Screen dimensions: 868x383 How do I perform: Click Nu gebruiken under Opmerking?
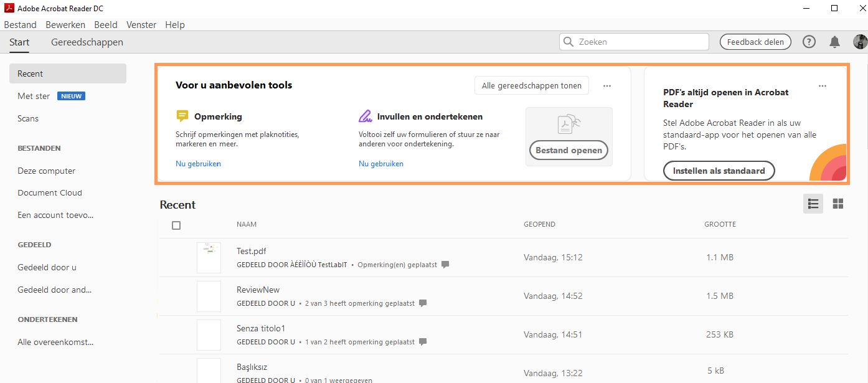tap(199, 164)
